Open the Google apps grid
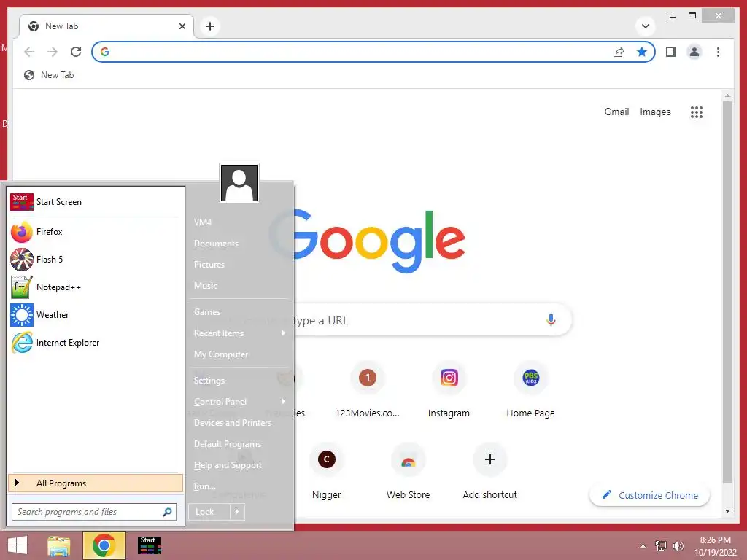This screenshot has height=560, width=747. pos(697,112)
